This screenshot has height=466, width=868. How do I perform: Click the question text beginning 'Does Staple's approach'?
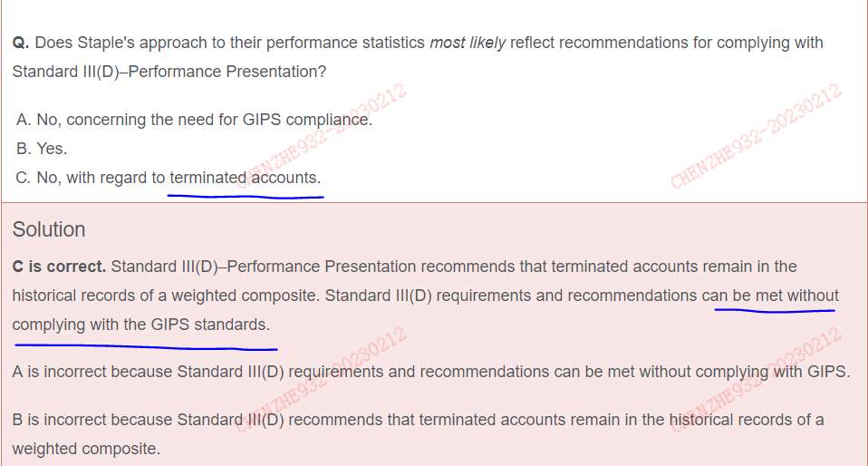(418, 57)
